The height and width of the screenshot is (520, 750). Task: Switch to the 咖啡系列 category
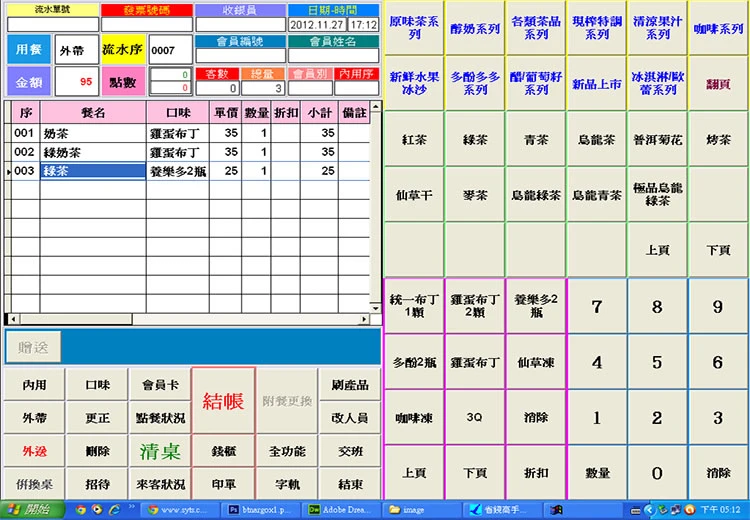point(718,28)
